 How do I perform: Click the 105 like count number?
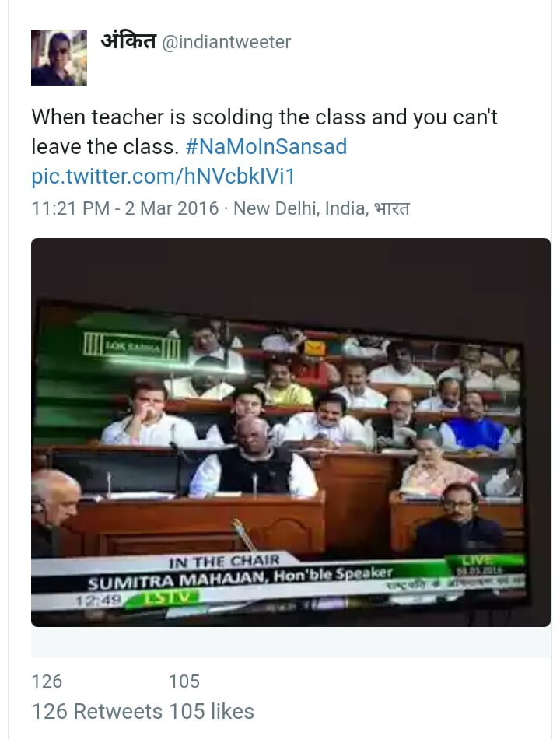coord(184,681)
